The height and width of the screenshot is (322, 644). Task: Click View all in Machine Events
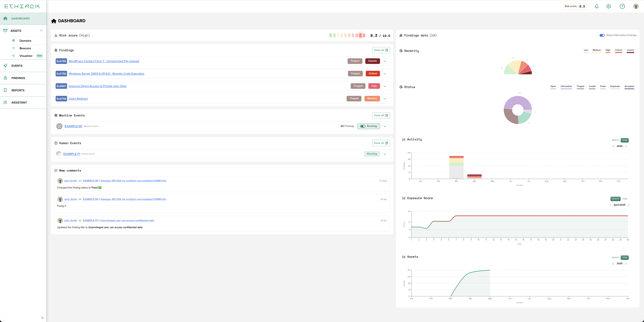[x=381, y=115]
